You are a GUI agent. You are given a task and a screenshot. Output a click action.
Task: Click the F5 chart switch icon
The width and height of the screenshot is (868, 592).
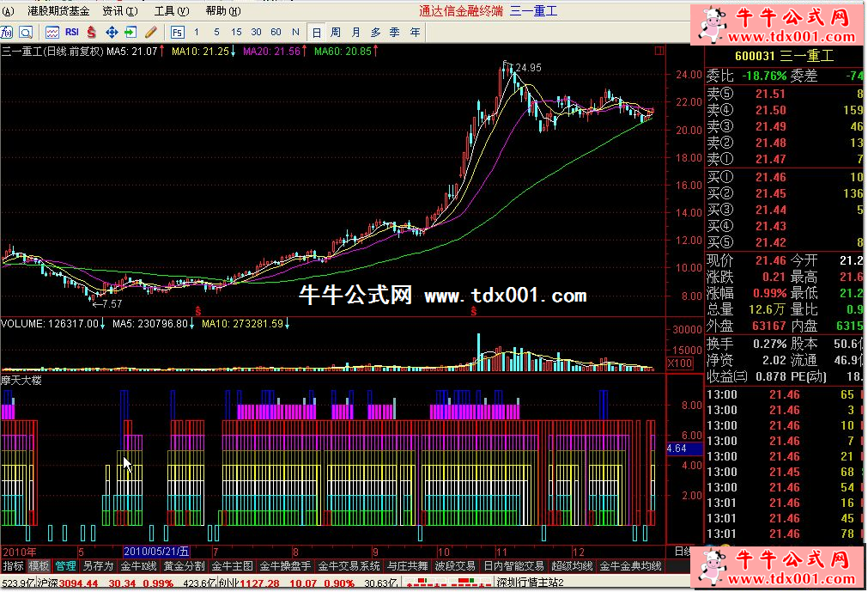point(177,33)
